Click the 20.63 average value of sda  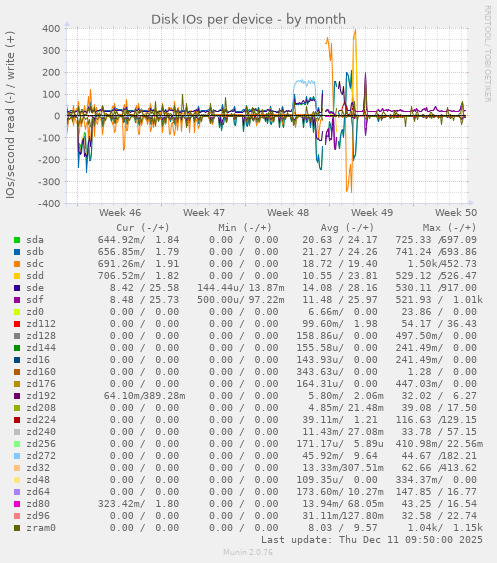tap(317, 240)
